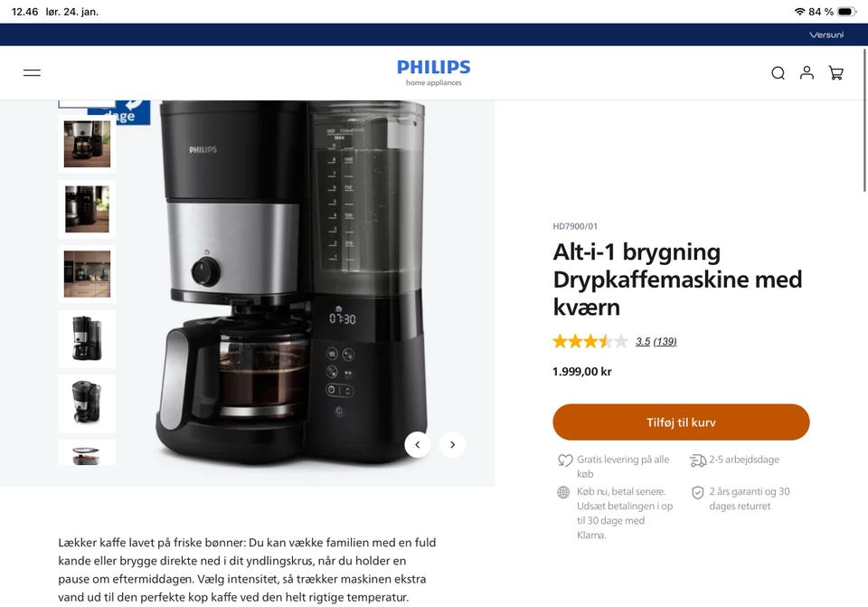Open the hamburger navigation menu
Viewport: 868px width, 607px height.
(x=32, y=72)
